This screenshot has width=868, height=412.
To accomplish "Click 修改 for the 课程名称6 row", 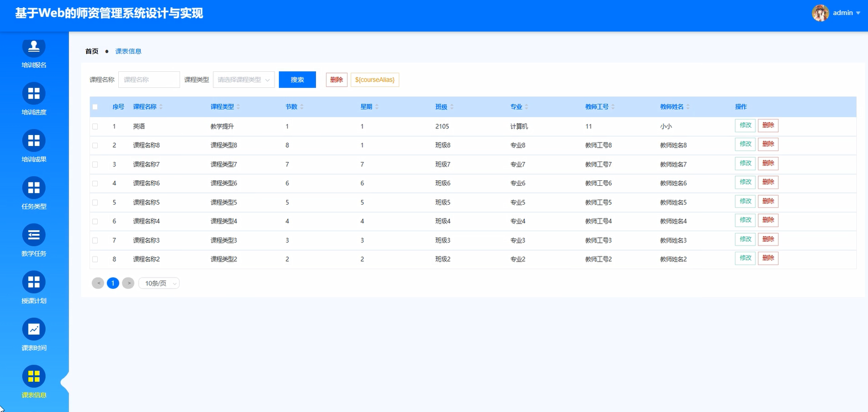I will [745, 182].
